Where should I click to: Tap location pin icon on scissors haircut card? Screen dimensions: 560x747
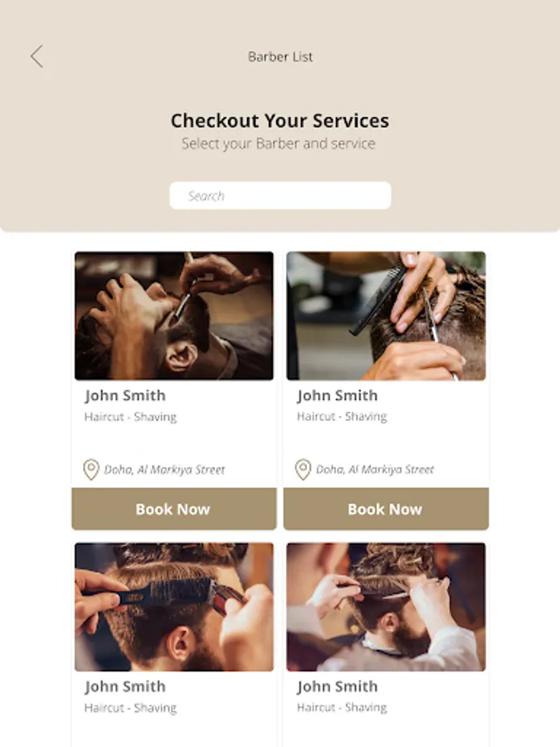pos(303,469)
